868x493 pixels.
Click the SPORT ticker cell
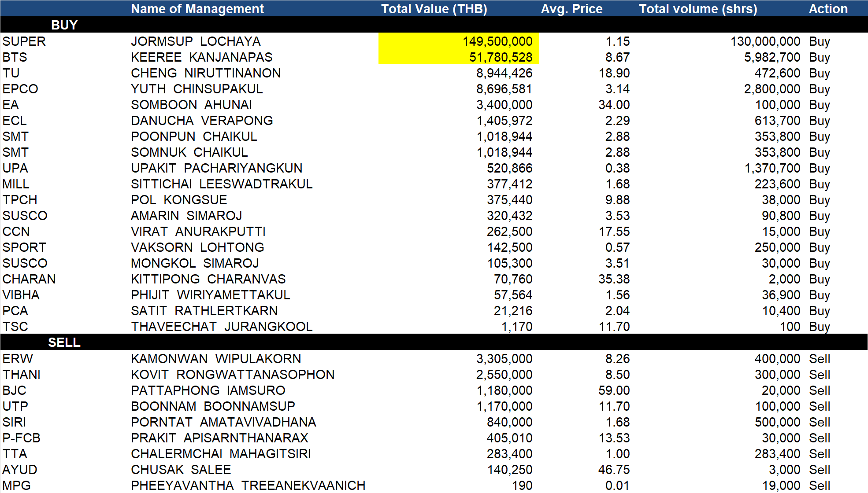coord(24,247)
